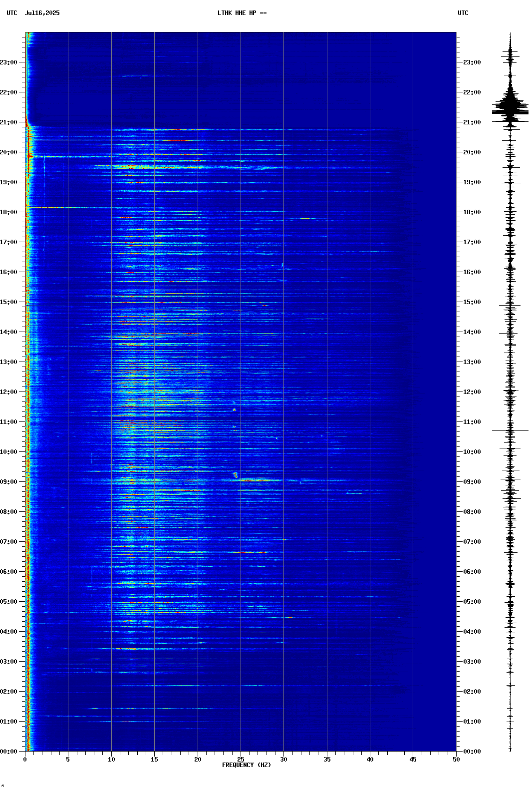Image resolution: width=532 pixels, height=791 pixels.
Task: Click the 18:00 label on right axis
Action: (x=472, y=212)
